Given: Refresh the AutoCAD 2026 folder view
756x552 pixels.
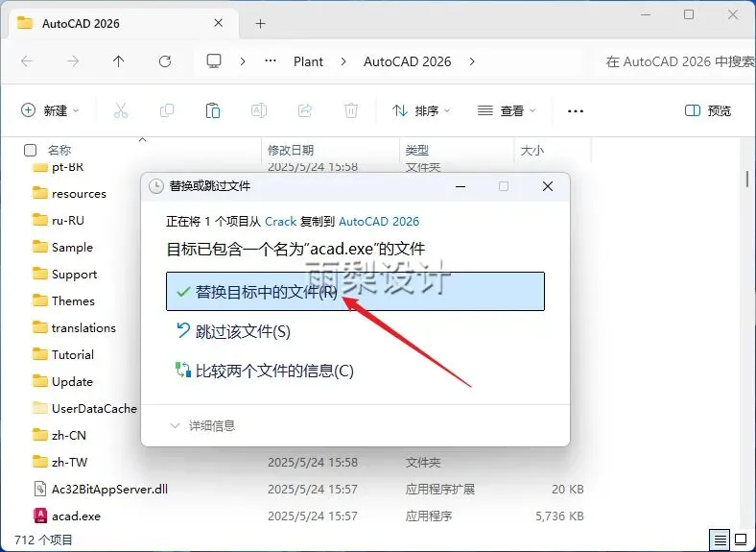Looking at the screenshot, I should click(165, 61).
